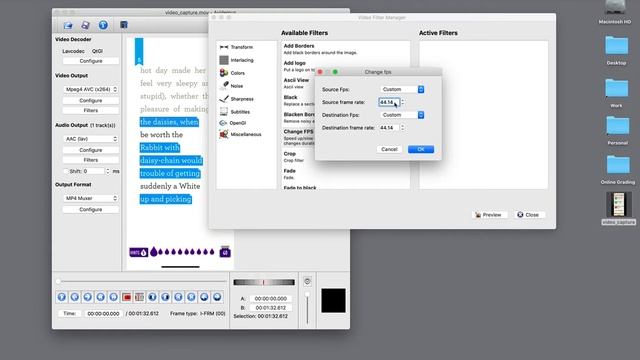
Task: Click the Source frame rate input field
Action: [x=389, y=102]
